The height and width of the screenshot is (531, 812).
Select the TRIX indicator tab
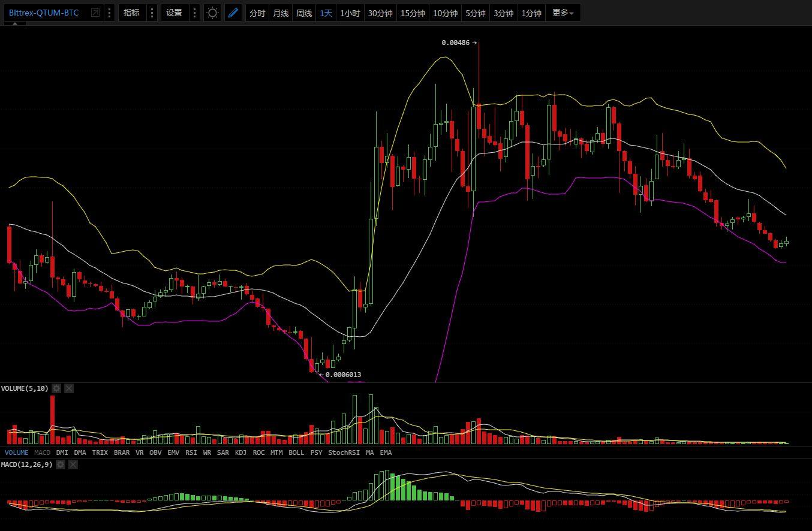click(100, 452)
